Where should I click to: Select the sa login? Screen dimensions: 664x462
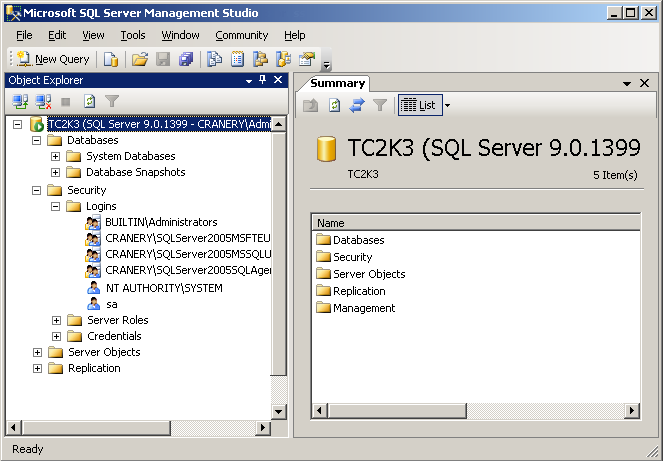click(x=112, y=304)
